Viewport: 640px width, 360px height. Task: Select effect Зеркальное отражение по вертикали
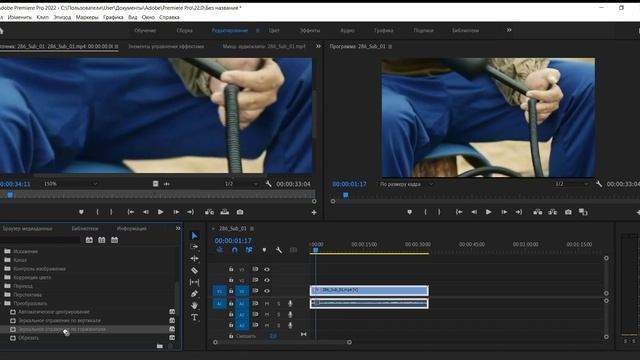pyautogui.click(x=59, y=320)
